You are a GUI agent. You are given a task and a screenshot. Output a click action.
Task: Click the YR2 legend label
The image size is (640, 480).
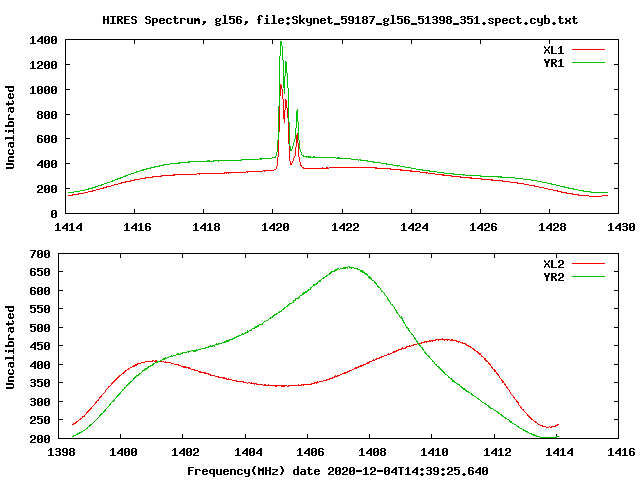(553, 277)
